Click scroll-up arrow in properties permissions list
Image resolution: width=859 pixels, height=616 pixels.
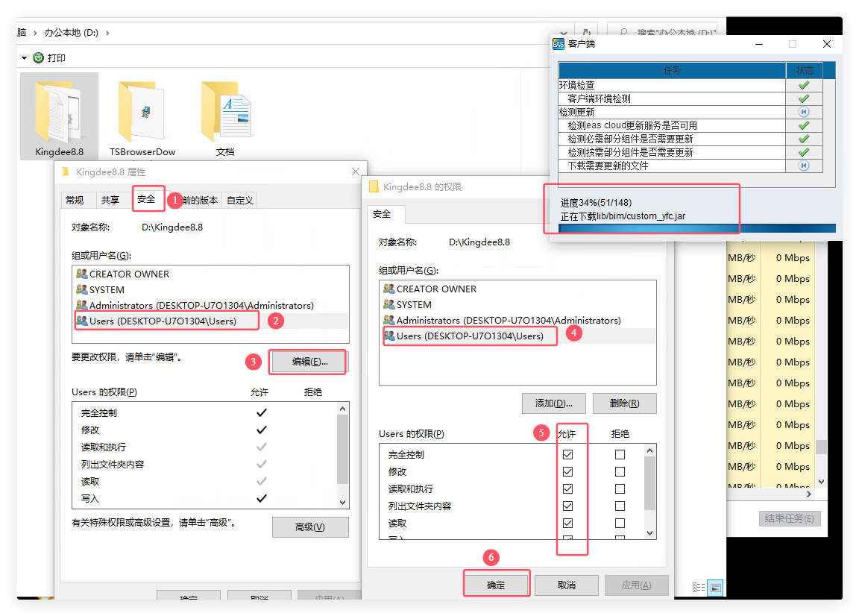coord(342,409)
